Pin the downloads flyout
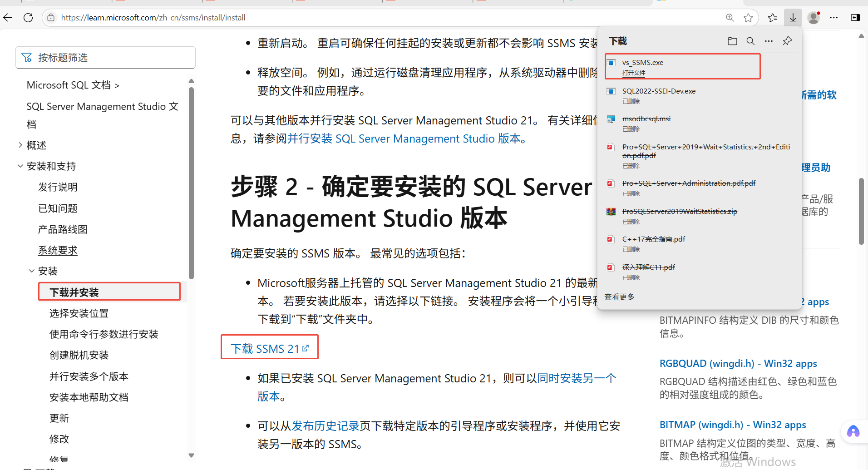Viewport: 868px width, 470px height. [787, 41]
